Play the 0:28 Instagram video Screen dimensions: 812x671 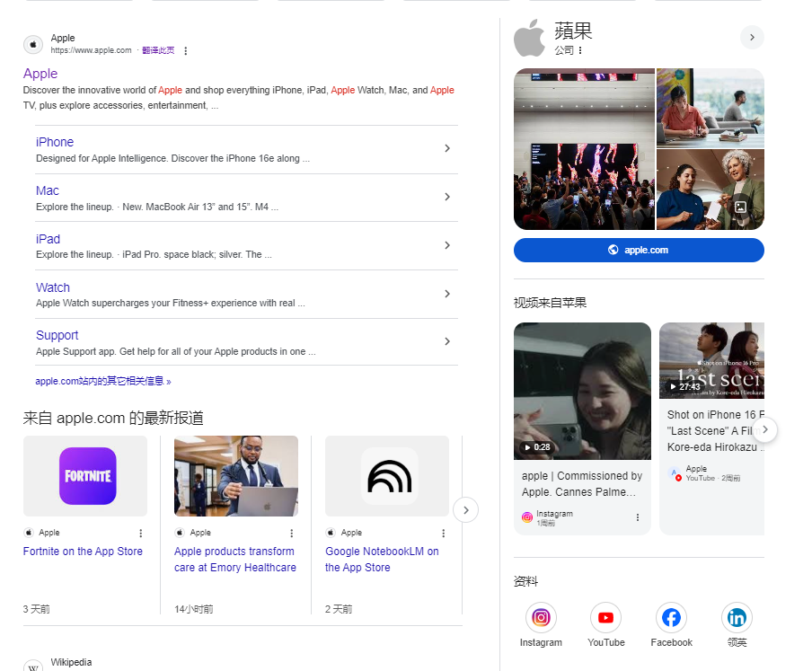click(583, 391)
